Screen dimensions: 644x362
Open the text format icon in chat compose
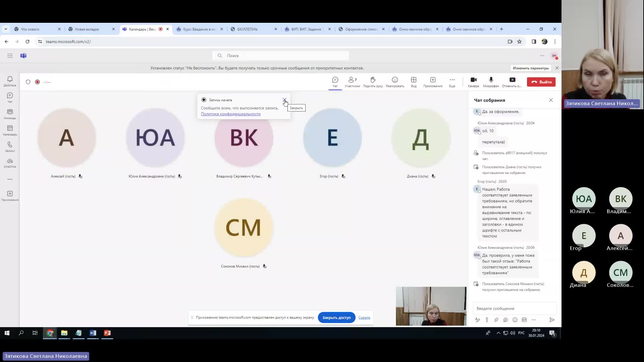[477, 320]
